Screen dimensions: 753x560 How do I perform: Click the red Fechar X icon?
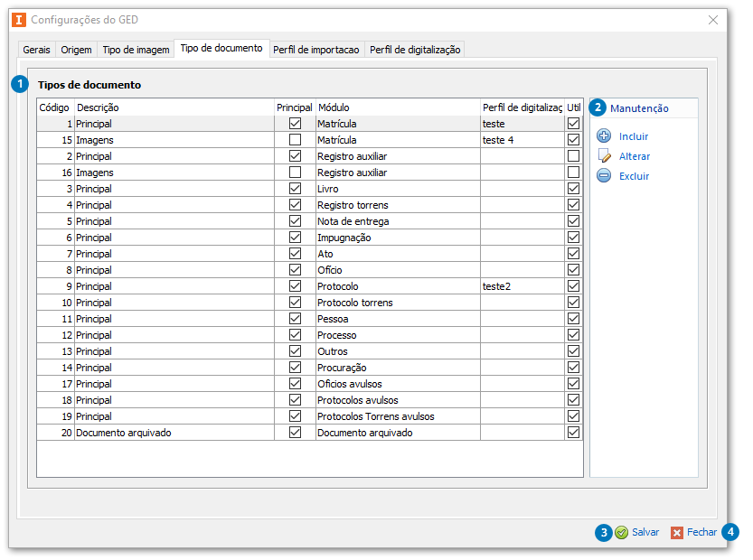click(x=677, y=533)
